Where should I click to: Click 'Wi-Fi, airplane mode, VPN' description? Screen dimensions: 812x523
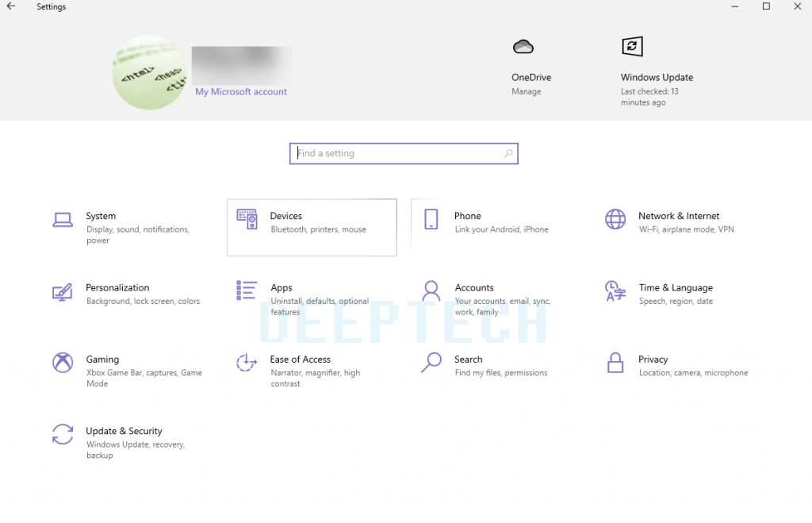click(686, 229)
